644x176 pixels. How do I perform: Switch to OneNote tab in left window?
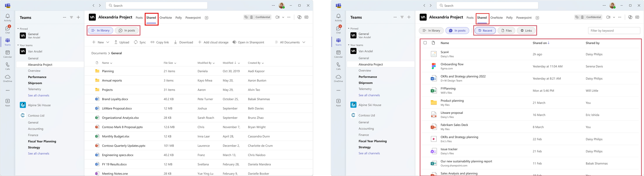166,17
